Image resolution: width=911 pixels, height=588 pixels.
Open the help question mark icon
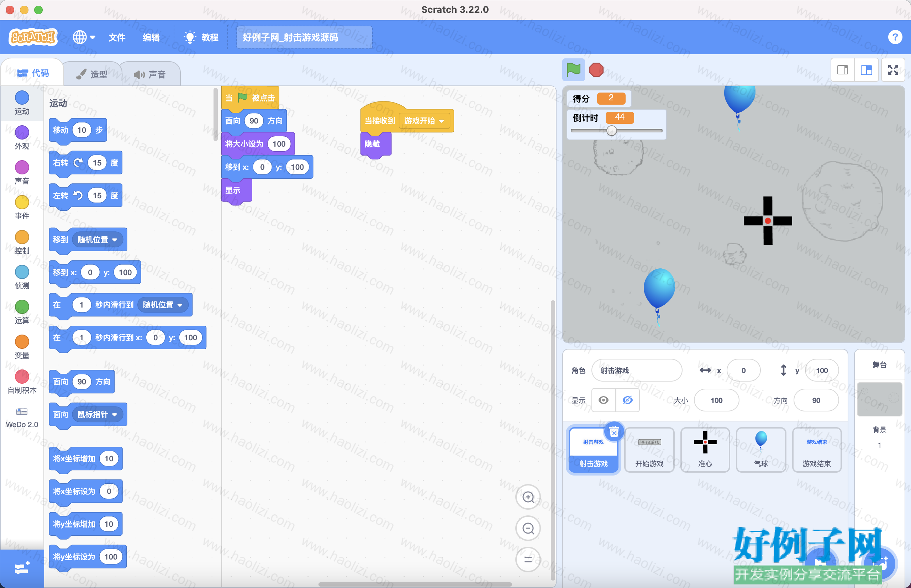895,37
